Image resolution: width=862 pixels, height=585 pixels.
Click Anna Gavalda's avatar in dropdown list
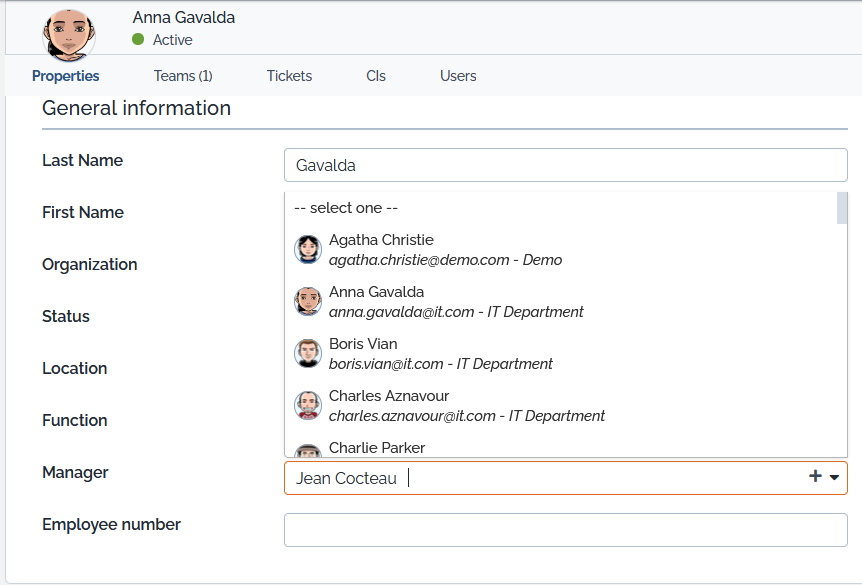[308, 301]
